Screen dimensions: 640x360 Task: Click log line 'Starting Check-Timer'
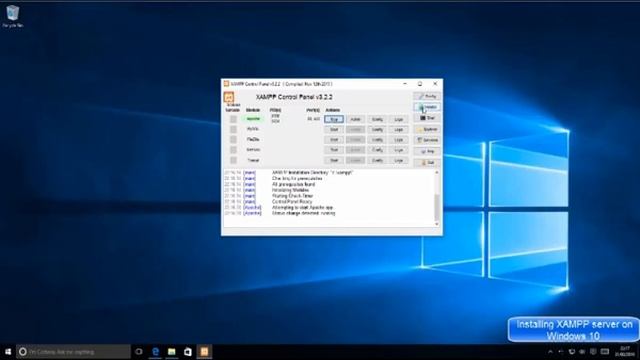click(292, 196)
